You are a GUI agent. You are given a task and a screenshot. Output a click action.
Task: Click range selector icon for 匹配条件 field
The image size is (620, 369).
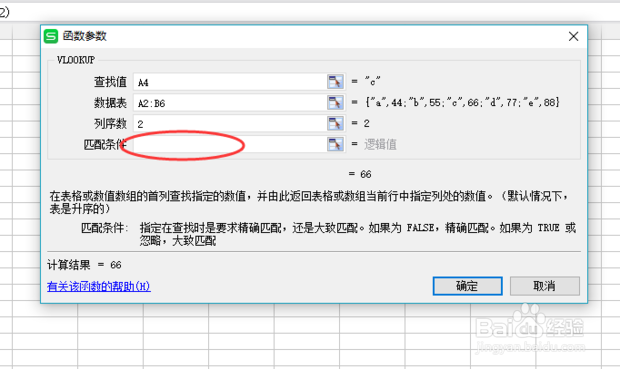point(335,144)
